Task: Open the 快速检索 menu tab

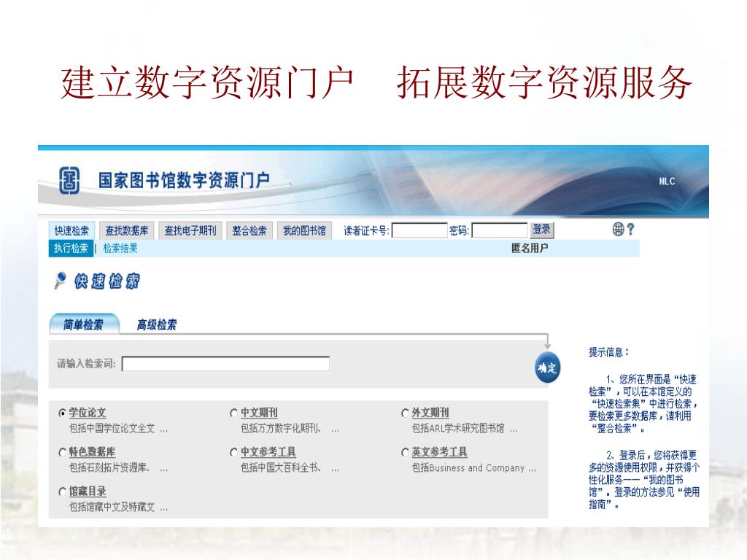Action: coord(71,230)
